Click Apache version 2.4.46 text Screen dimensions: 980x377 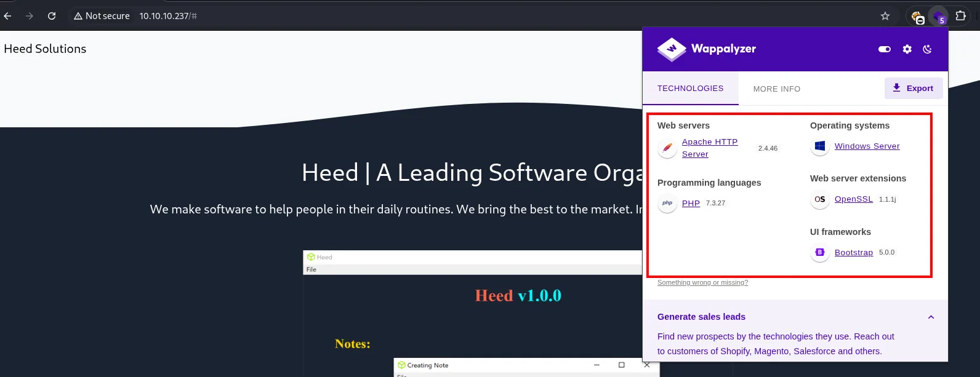[x=768, y=148]
